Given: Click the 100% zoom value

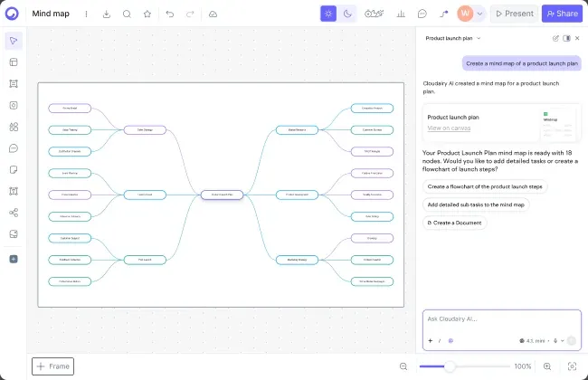Looking at the screenshot, I should [523, 366].
